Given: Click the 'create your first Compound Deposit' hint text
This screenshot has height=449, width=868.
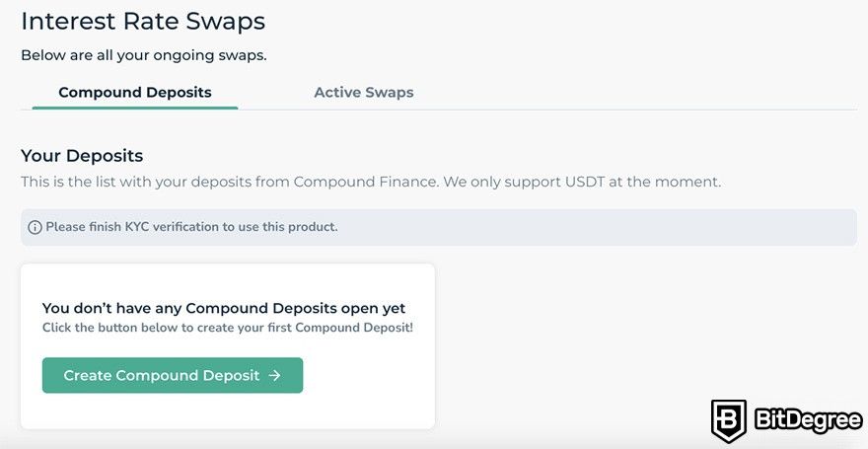Looking at the screenshot, I should click(228, 328).
